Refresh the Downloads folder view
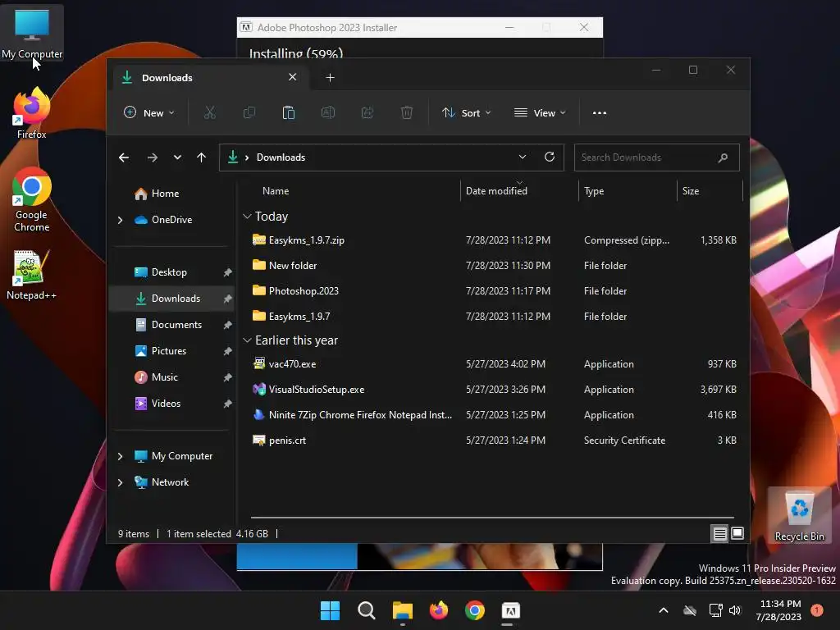840x630 pixels. click(550, 157)
